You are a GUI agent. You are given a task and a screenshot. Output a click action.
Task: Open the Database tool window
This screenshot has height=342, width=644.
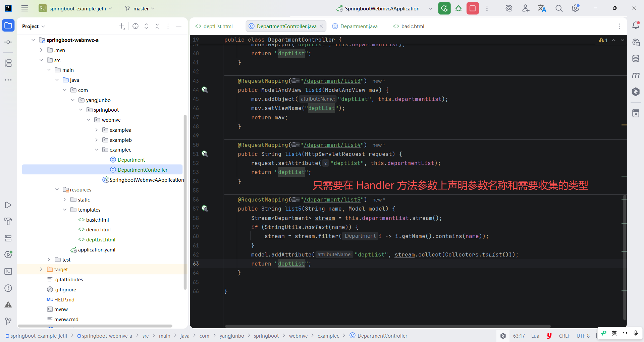(x=636, y=59)
